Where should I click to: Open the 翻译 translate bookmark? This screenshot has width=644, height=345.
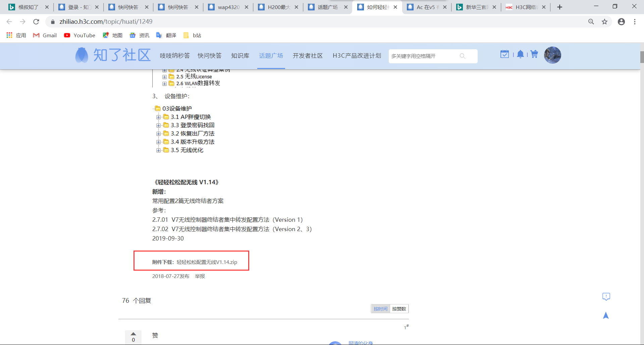click(x=166, y=35)
